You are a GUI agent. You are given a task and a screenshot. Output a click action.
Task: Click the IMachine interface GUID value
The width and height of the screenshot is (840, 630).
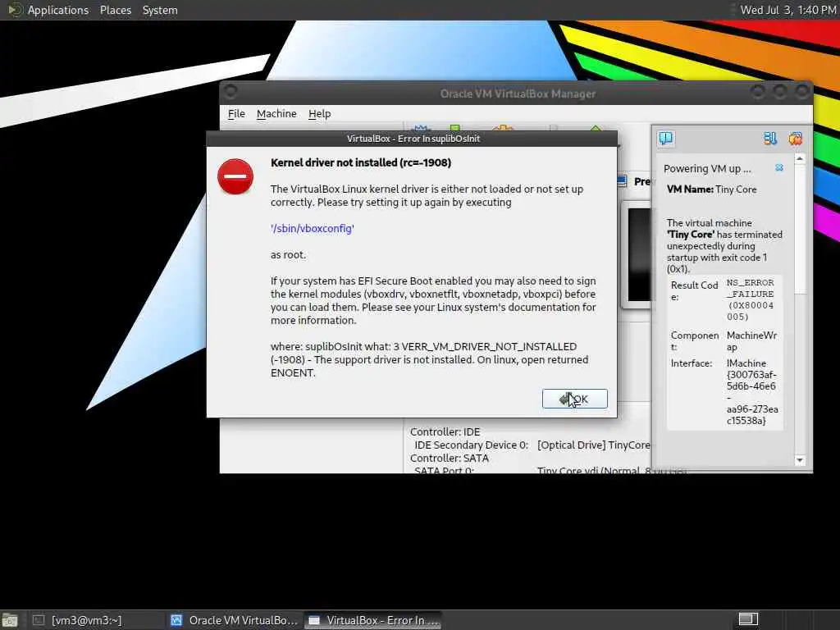[752, 391]
